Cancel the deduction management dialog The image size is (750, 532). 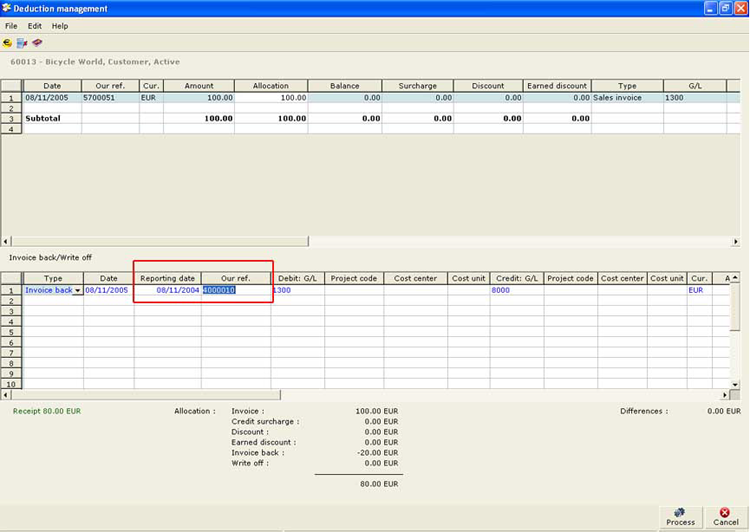coord(725,516)
